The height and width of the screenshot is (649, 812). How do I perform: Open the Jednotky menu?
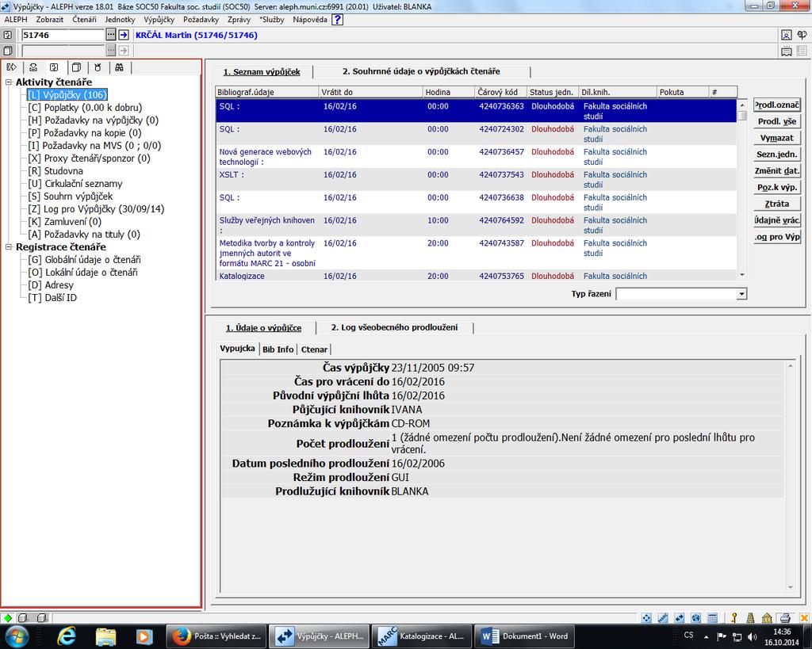120,20
